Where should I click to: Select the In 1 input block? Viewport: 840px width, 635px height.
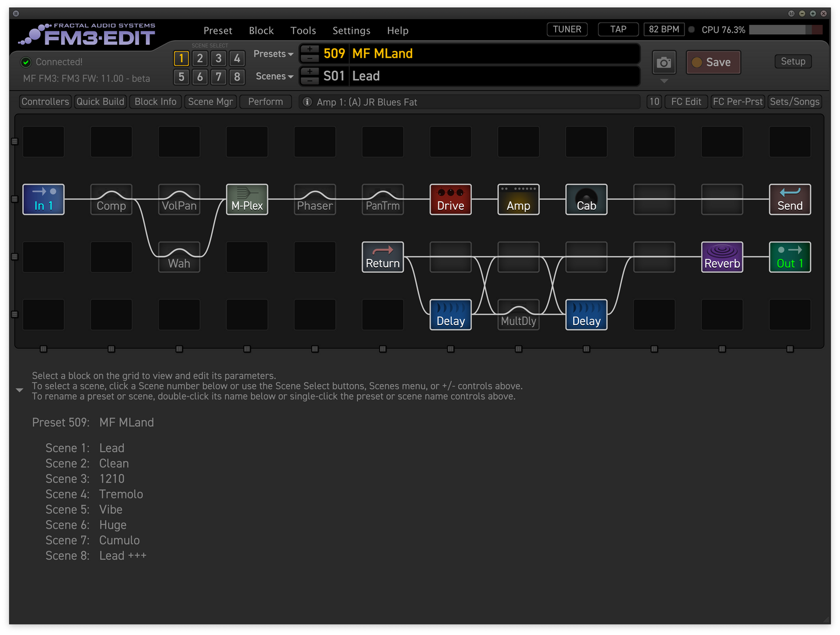click(x=44, y=199)
